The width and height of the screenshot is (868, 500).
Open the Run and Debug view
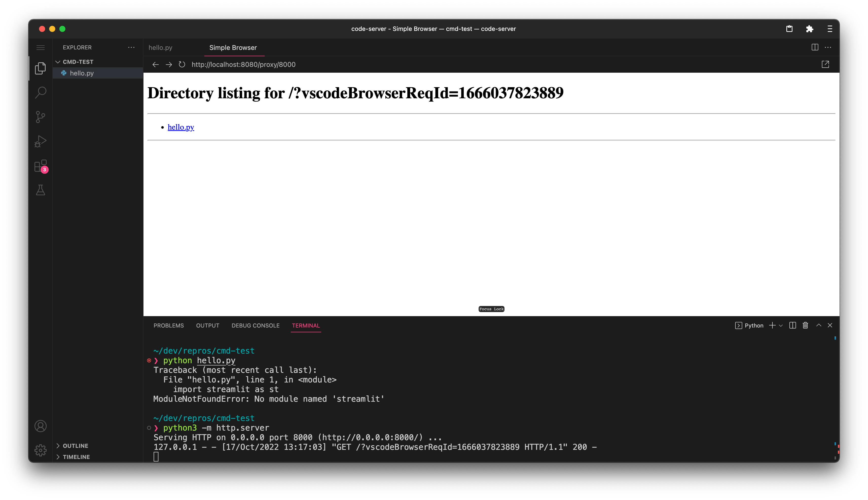click(x=41, y=141)
